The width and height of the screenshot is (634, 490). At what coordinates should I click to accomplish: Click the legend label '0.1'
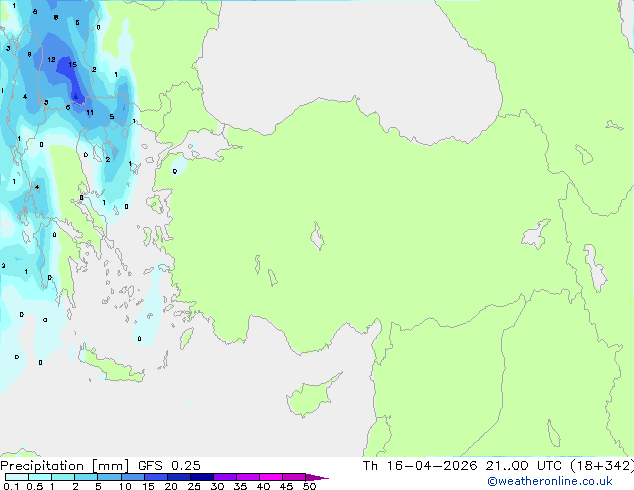coord(11,486)
